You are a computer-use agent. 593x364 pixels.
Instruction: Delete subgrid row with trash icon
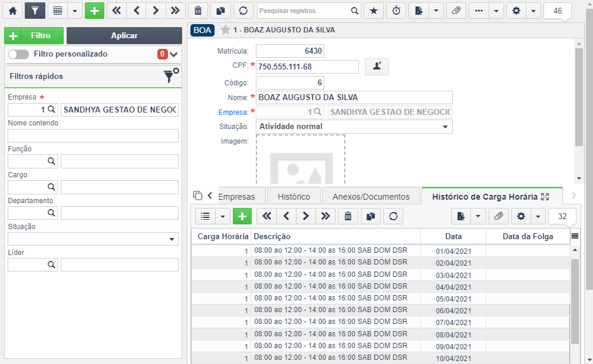pos(348,216)
